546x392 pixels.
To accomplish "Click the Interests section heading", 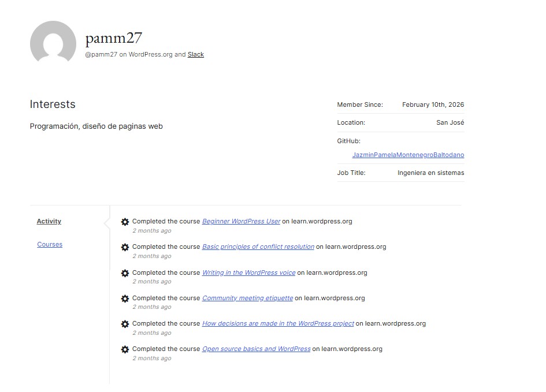I will [x=53, y=104].
